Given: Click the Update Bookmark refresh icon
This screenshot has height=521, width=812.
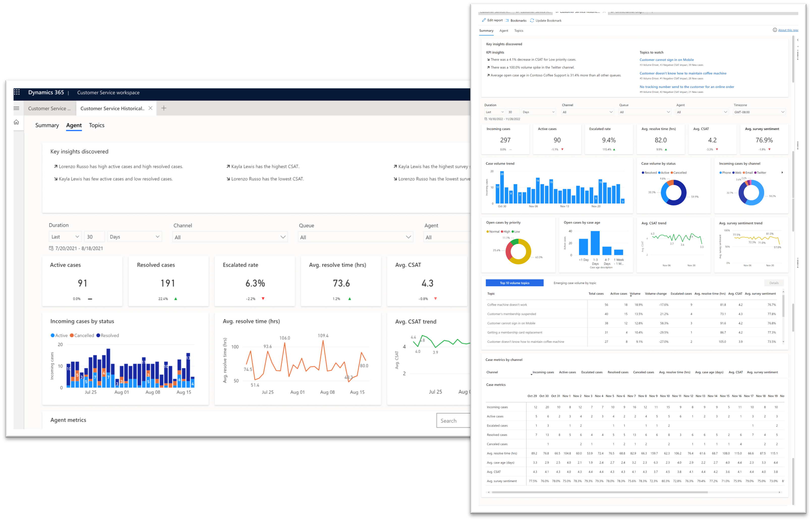Looking at the screenshot, I should [x=532, y=20].
